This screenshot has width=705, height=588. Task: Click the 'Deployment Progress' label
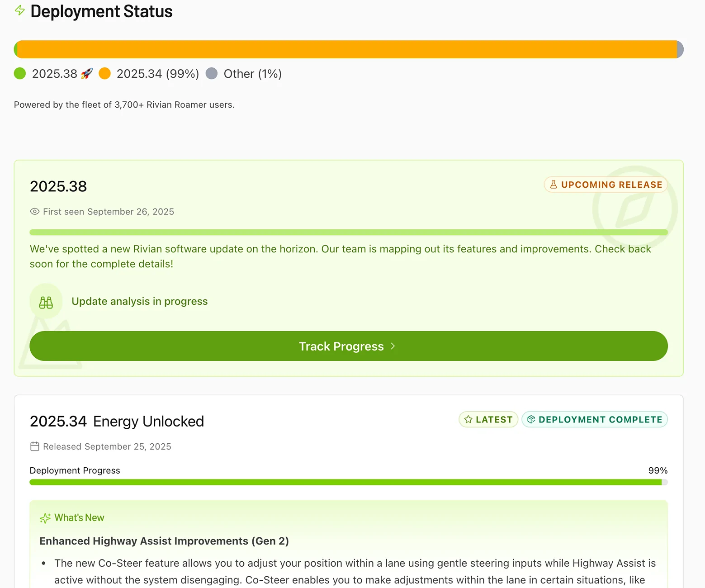tap(75, 470)
